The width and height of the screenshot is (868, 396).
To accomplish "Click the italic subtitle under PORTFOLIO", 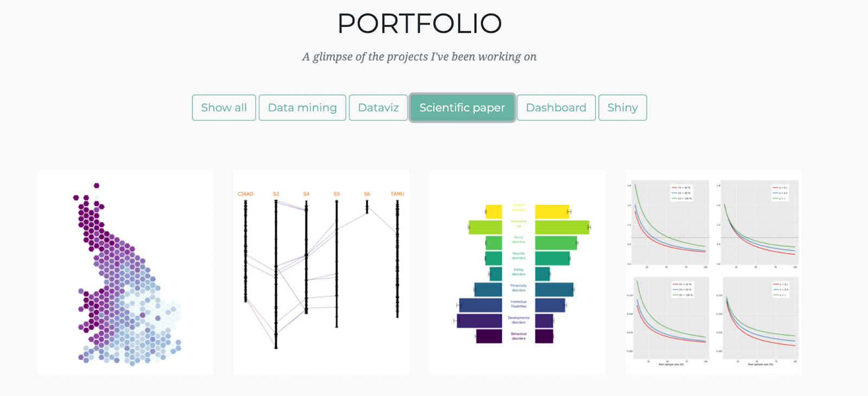I will pos(419,57).
